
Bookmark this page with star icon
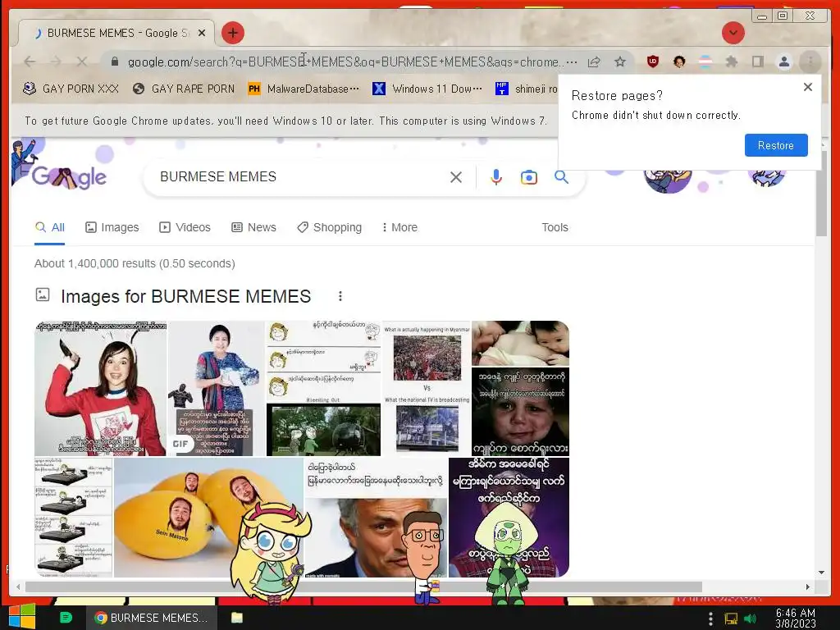click(x=620, y=62)
